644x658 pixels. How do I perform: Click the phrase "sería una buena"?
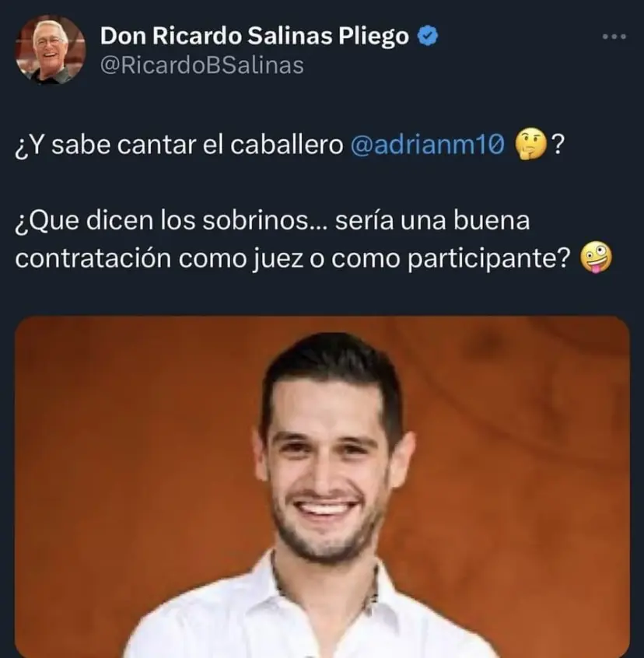click(x=432, y=220)
